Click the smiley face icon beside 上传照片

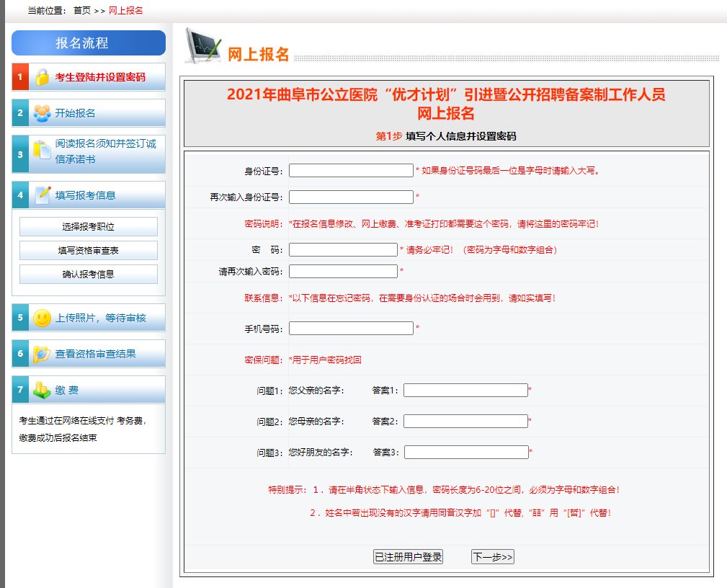[x=43, y=318]
